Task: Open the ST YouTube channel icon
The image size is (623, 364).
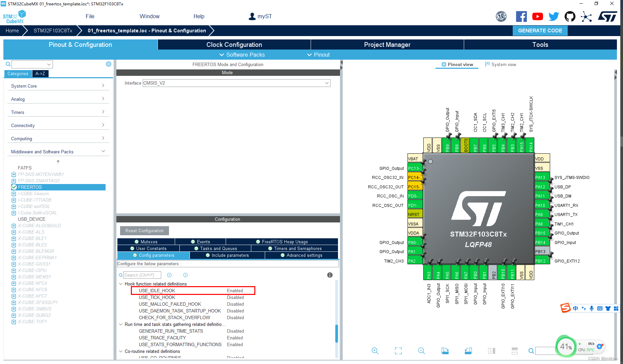Action: [x=537, y=16]
